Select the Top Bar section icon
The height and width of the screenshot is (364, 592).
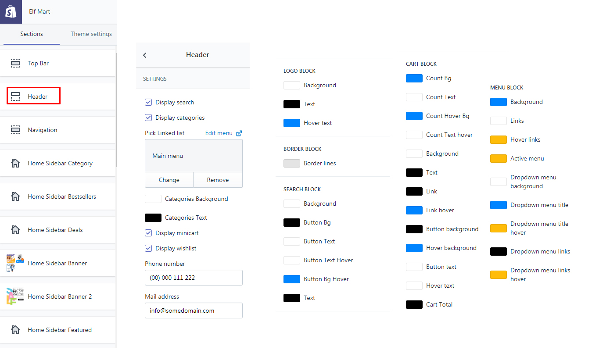[15, 63]
